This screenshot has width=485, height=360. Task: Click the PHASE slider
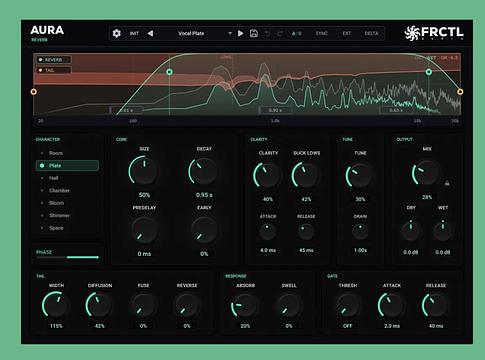[x=67, y=257]
